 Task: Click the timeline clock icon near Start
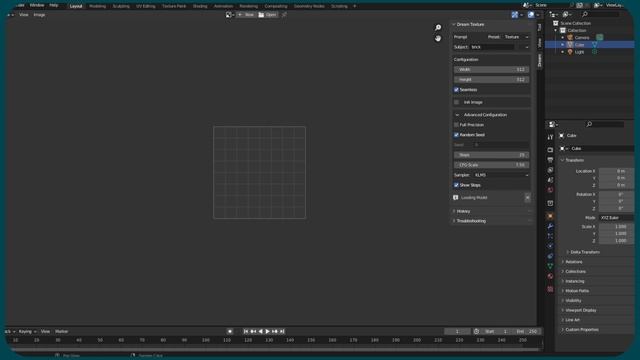click(x=476, y=331)
